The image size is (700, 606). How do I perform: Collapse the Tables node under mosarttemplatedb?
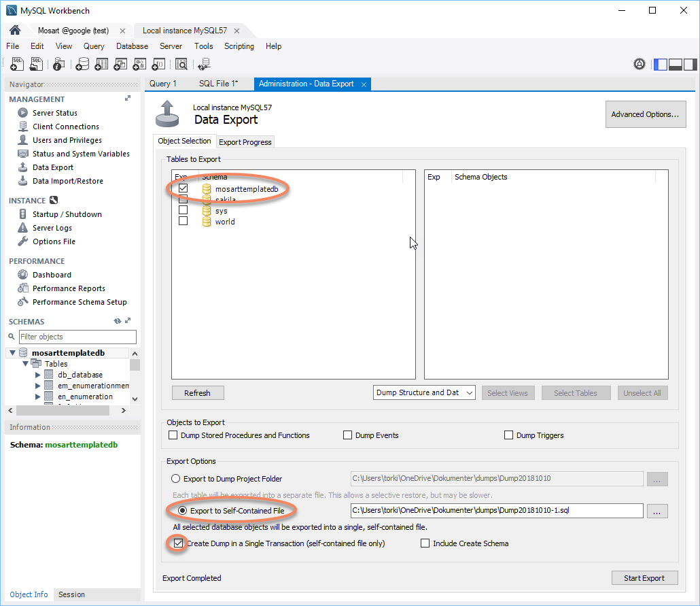25,363
